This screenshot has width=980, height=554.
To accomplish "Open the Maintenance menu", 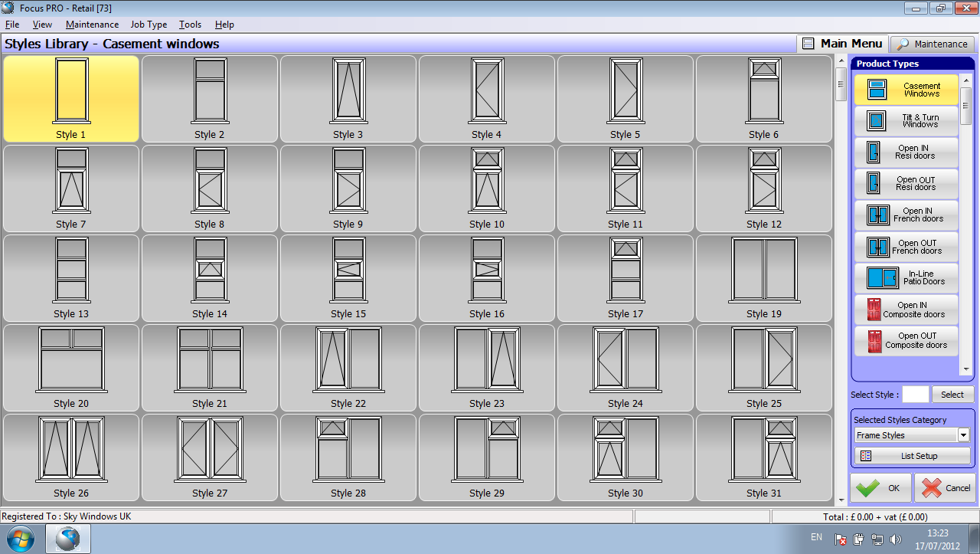I will click(92, 25).
